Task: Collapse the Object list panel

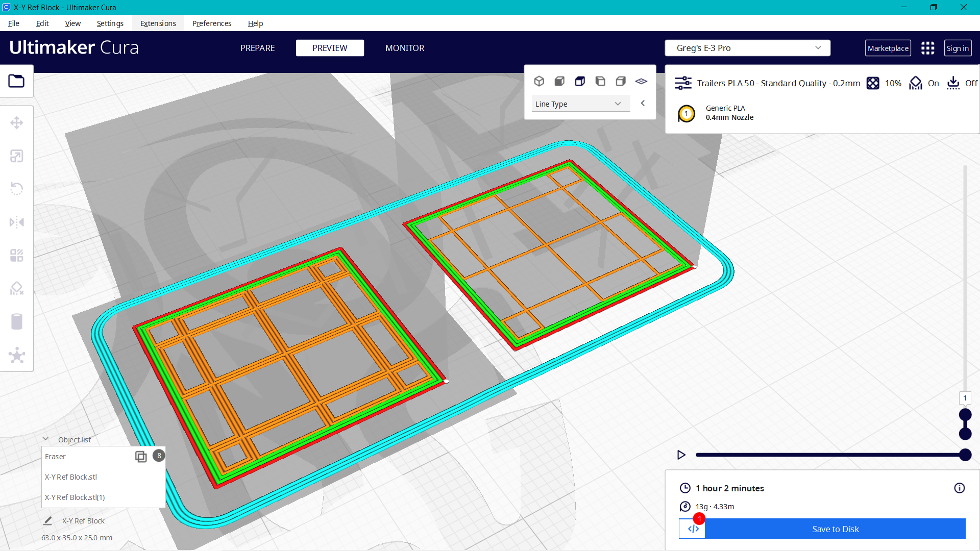Action: click(x=46, y=439)
